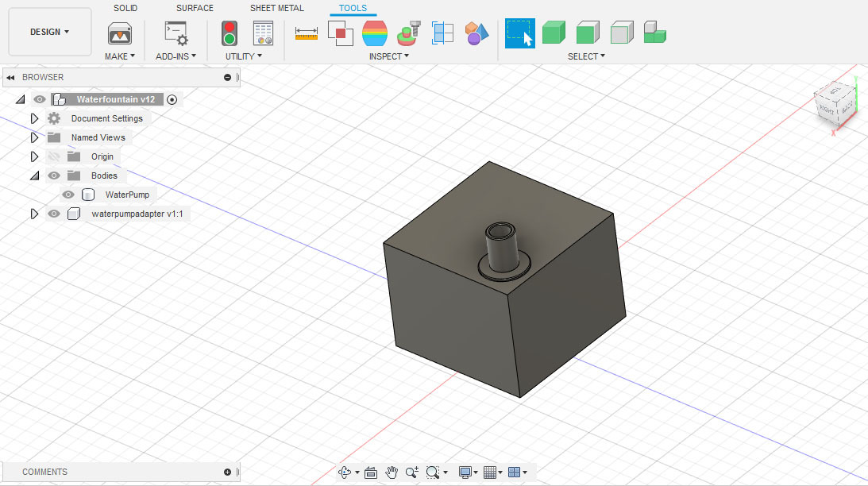Open Grid and Snaps settings icon
Screen dimensions: 868x486
click(490, 472)
